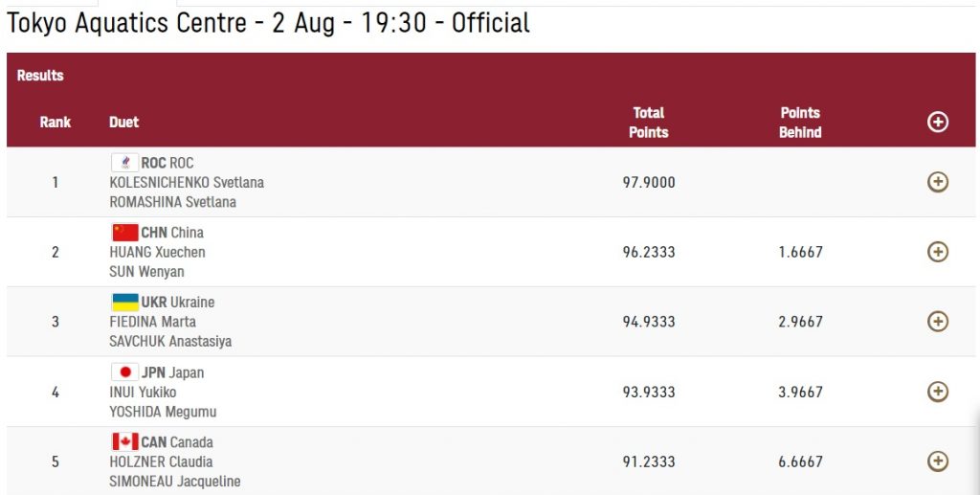This screenshot has height=495, width=980.
Task: Select the Points Behind column header
Action: [800, 123]
